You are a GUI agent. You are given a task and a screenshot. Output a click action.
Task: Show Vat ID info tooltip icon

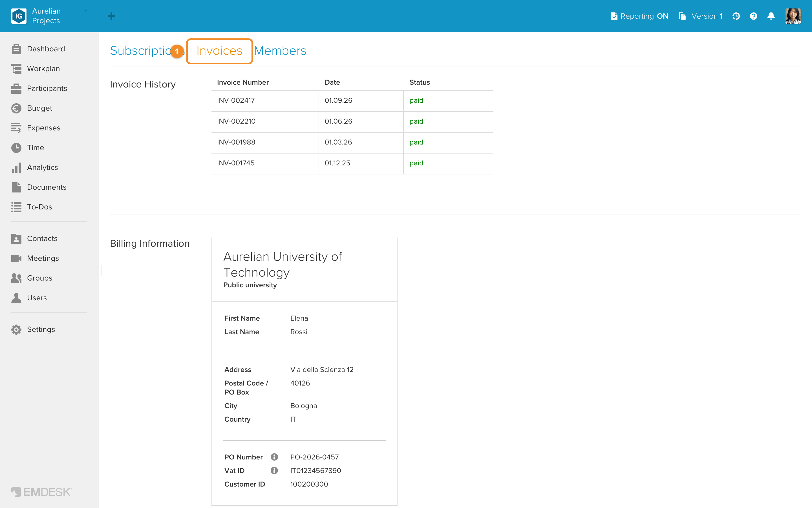click(274, 470)
